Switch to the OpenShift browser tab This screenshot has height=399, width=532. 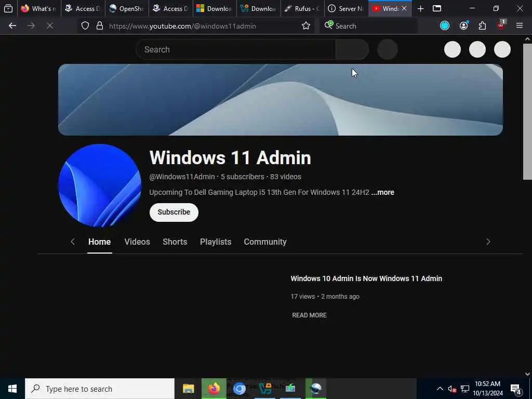click(127, 8)
